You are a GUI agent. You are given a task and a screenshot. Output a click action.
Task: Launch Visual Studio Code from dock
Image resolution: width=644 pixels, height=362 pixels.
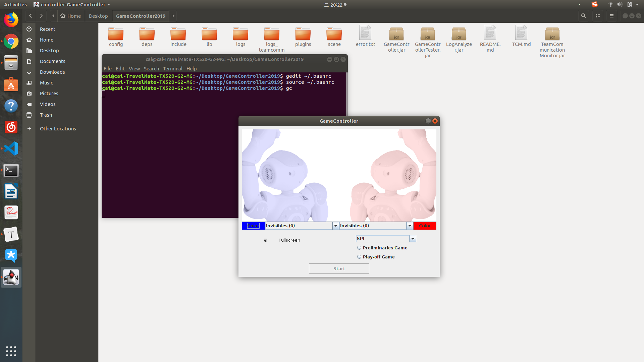(x=11, y=148)
